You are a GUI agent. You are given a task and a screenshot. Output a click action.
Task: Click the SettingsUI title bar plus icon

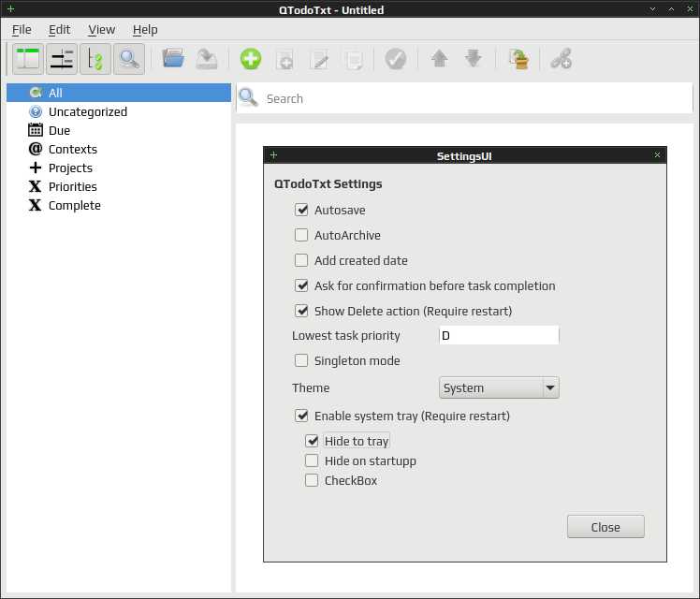pos(273,154)
